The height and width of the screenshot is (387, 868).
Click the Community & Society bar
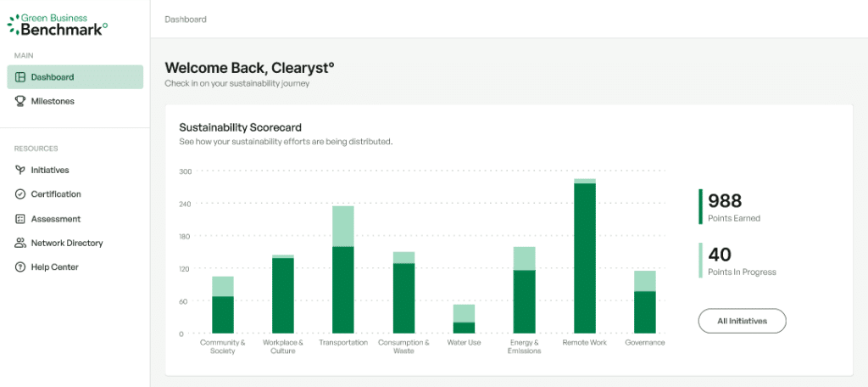tap(223, 306)
